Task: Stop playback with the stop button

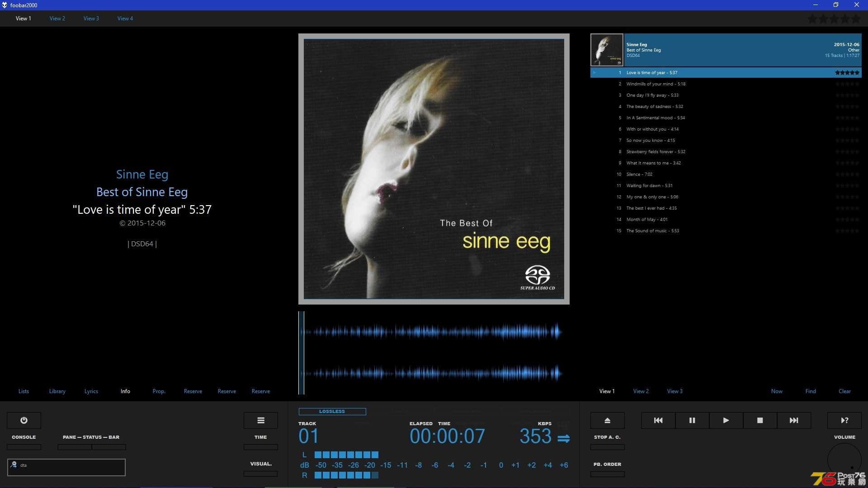Action: coord(760,420)
